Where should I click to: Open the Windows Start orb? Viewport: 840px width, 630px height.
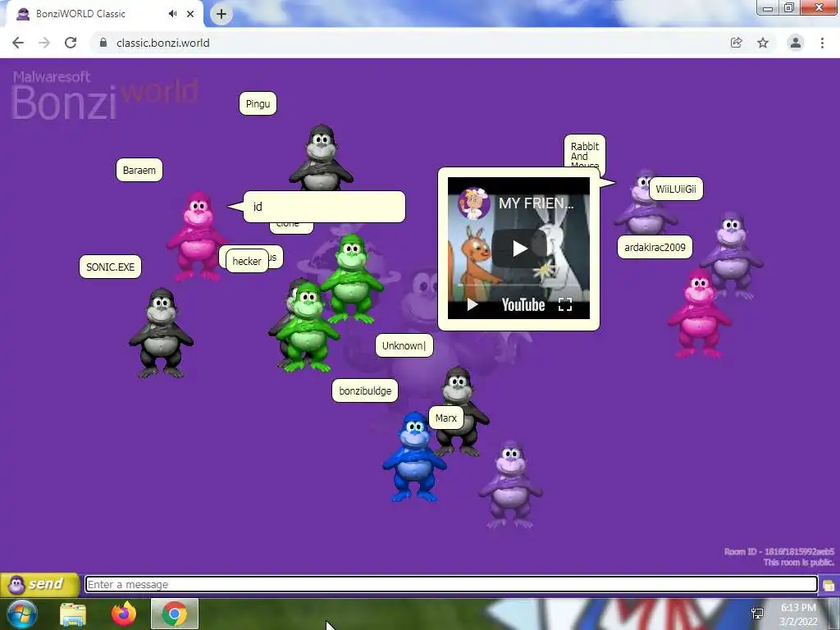[x=21, y=614]
